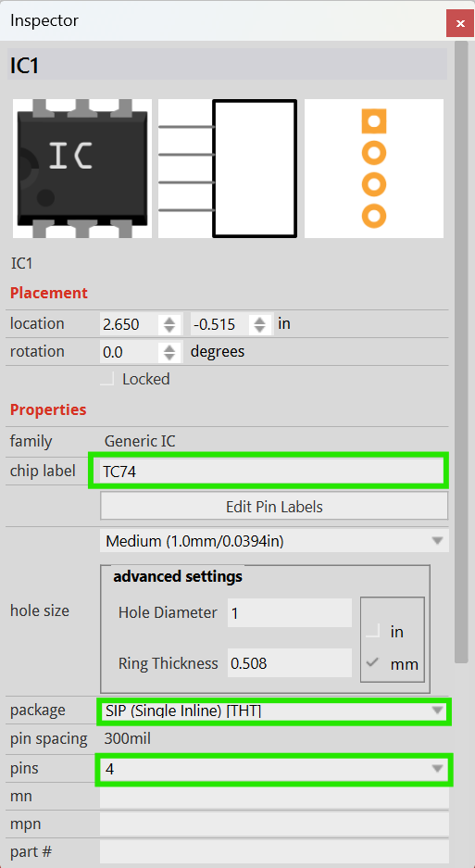Click the Edit Pin Labels button
Screen dimensions: 475x868
(274, 507)
